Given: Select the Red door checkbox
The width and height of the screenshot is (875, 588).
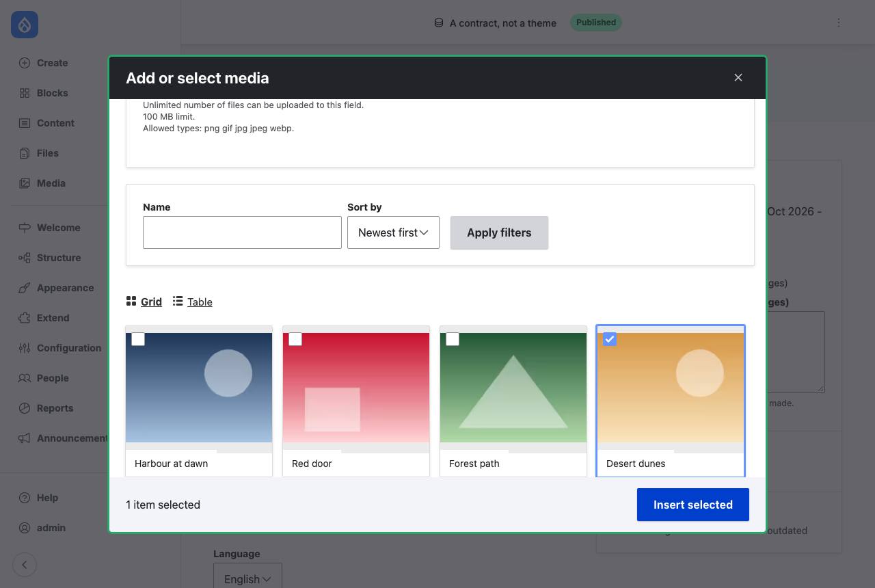Looking at the screenshot, I should (x=295, y=339).
